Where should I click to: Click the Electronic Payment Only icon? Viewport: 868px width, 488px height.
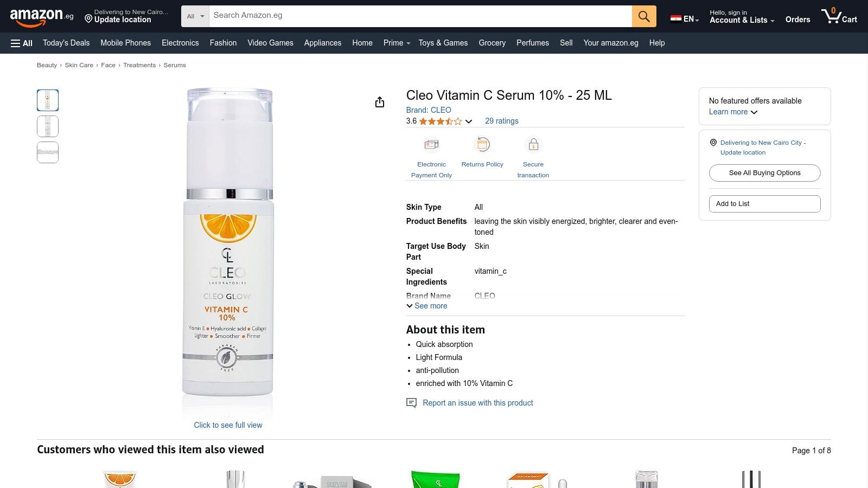point(431,145)
